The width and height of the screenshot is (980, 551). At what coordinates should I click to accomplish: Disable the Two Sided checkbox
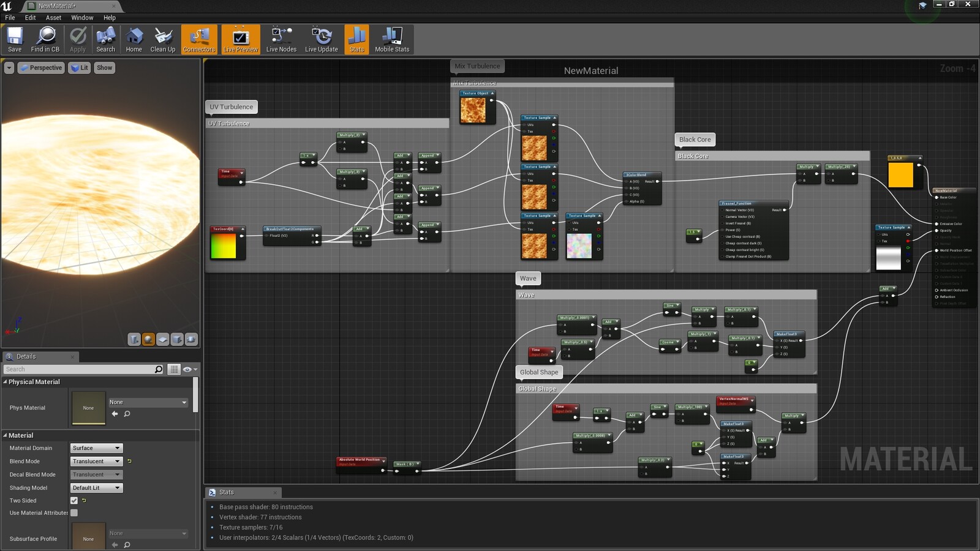click(x=74, y=500)
